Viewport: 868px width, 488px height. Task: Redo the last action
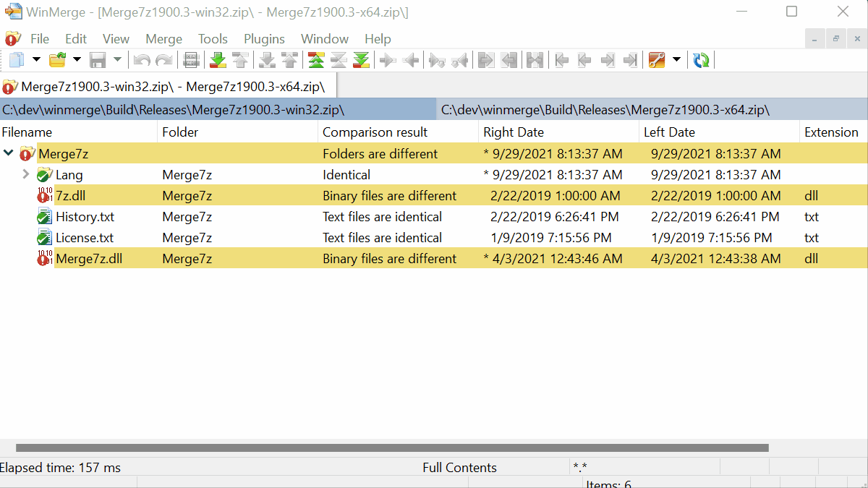(x=163, y=59)
